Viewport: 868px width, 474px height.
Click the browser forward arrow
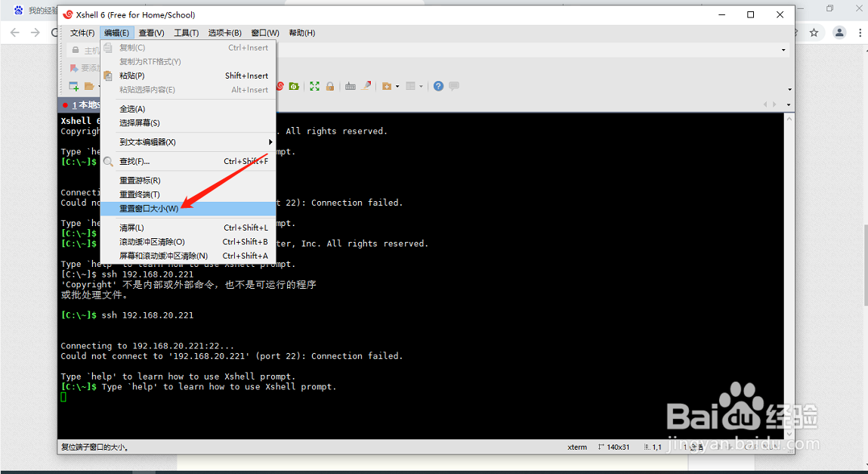[x=36, y=33]
